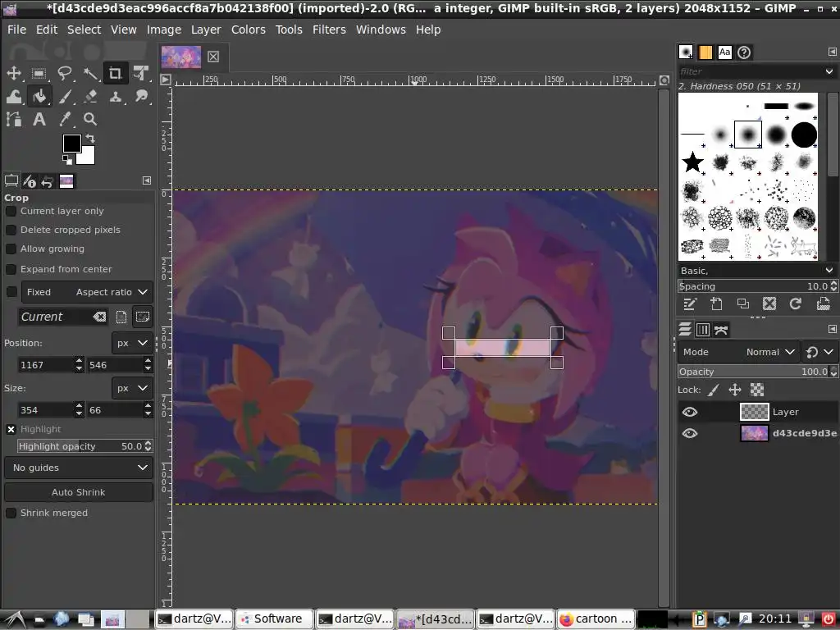The height and width of the screenshot is (630, 840).
Task: Hide the d43cde9d3e image layer
Action: pyautogui.click(x=690, y=433)
